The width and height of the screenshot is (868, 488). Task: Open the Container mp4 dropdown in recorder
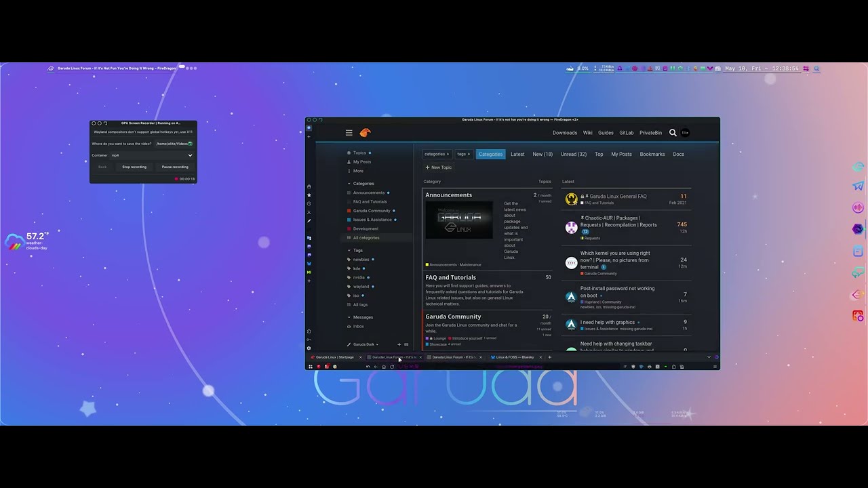152,155
